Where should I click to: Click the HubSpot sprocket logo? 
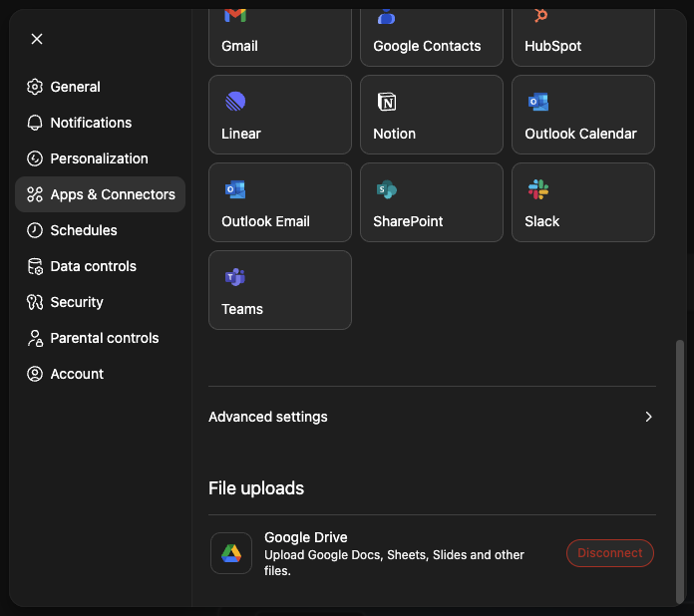point(540,15)
